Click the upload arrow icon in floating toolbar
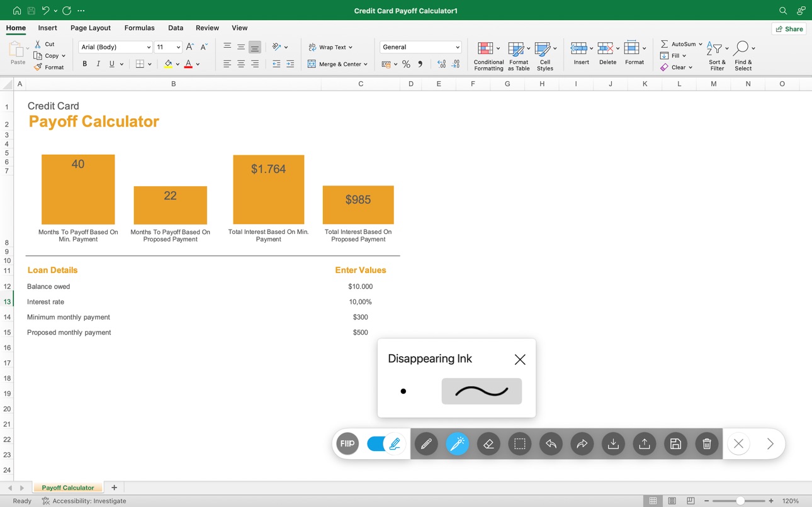Viewport: 812px width, 507px height. click(x=645, y=444)
